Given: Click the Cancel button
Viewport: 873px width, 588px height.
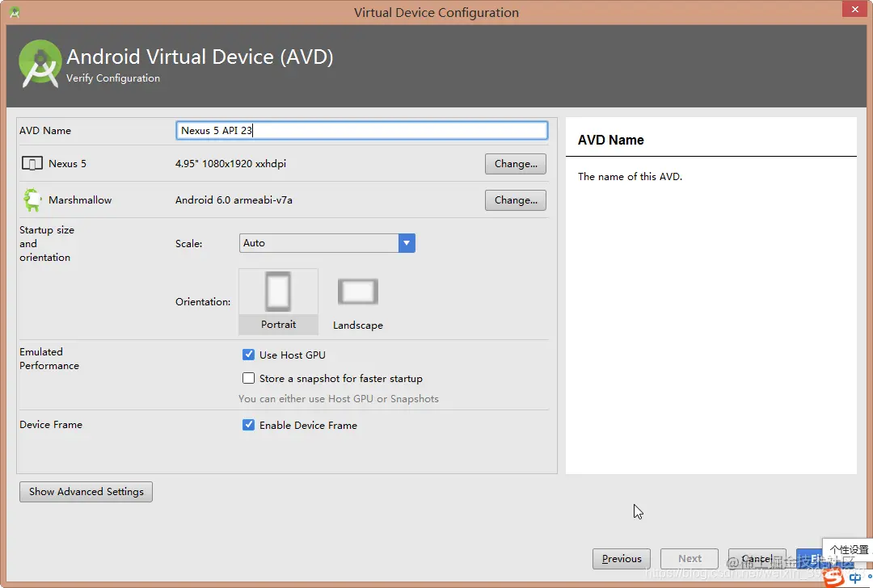Looking at the screenshot, I should point(757,558).
